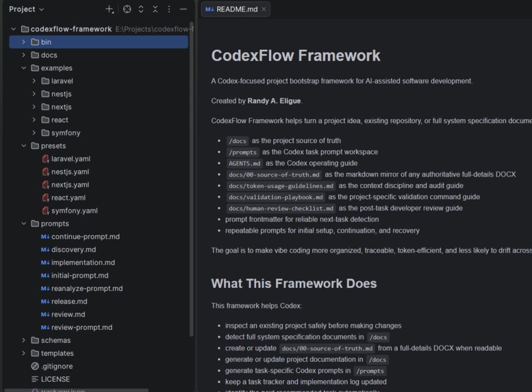The height and width of the screenshot is (392, 532).
Task: Click the /docs inline code in first bullet
Action: (237, 141)
